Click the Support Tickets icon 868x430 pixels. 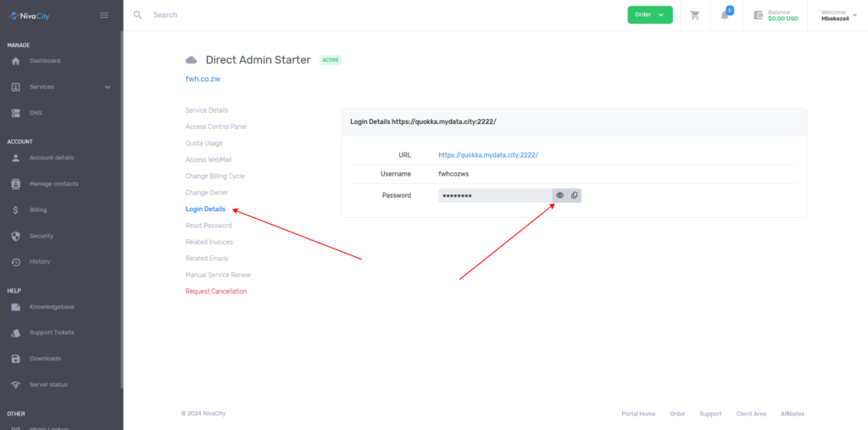[15, 333]
